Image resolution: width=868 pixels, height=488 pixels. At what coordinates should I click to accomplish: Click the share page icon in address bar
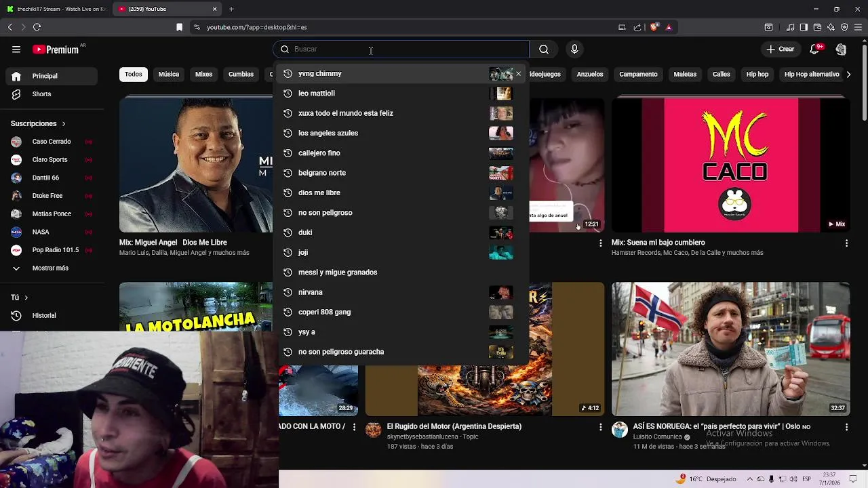click(637, 27)
